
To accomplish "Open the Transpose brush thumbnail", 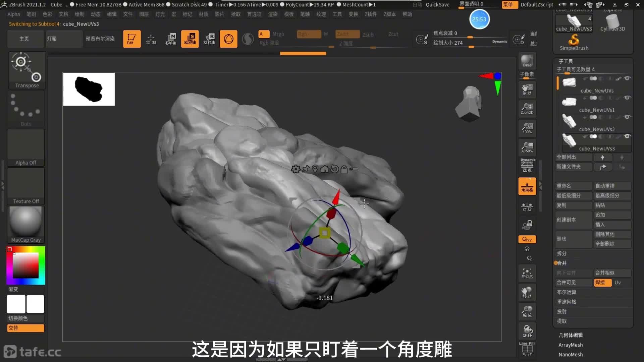I will click(26, 70).
